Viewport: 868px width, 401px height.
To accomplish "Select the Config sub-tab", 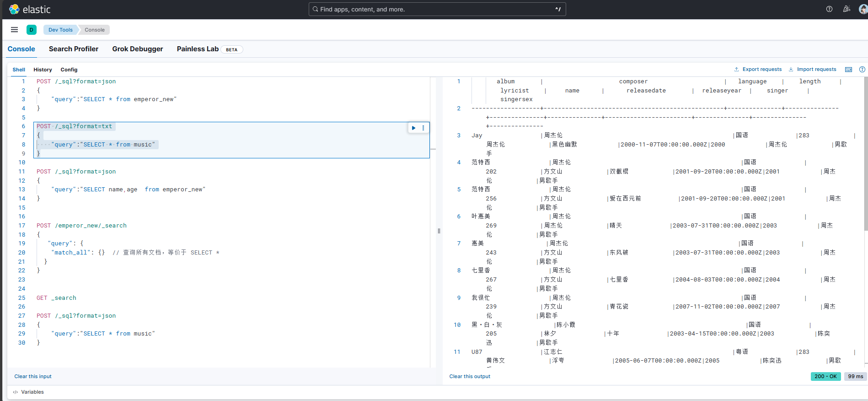I will pyautogui.click(x=69, y=70).
